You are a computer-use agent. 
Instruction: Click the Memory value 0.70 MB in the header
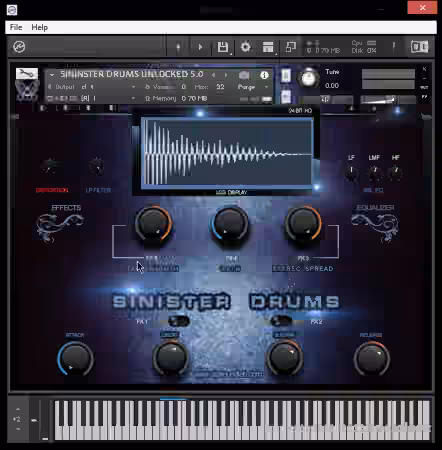pyautogui.click(x=194, y=98)
